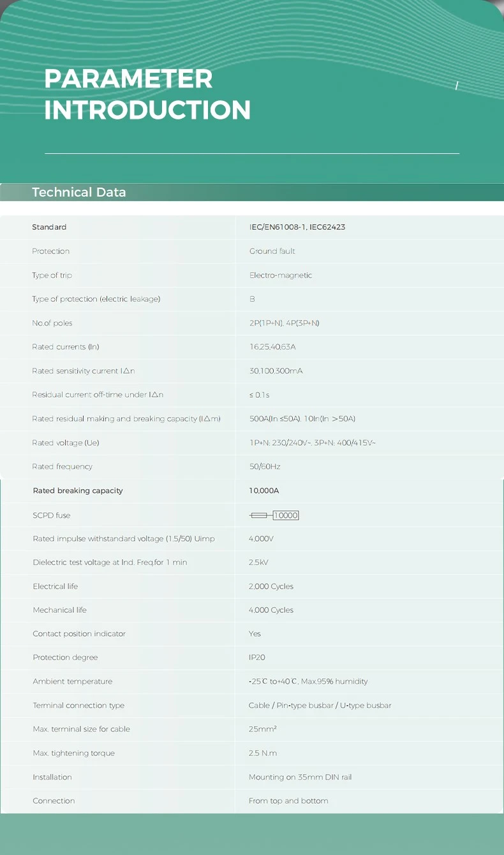Click the 30,100,300mA sensitivity value
This screenshot has height=855, width=504.
(276, 371)
